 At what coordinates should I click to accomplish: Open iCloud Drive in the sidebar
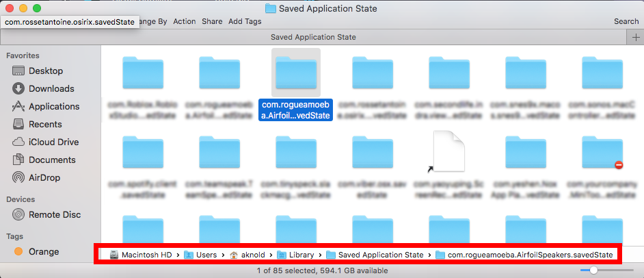pyautogui.click(x=45, y=142)
